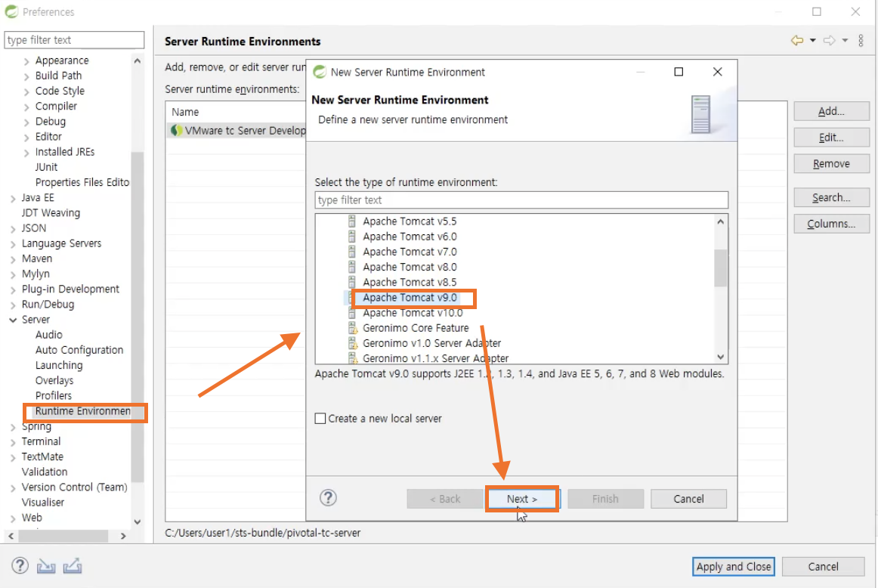Click the export preferences icon
The width and height of the screenshot is (878, 588).
pyautogui.click(x=73, y=566)
